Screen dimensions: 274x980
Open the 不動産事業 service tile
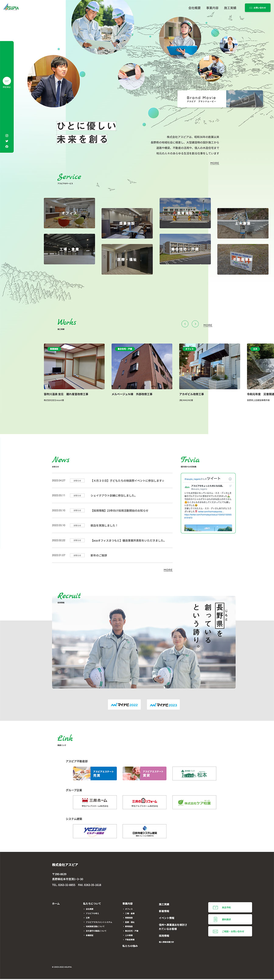[x=243, y=260]
